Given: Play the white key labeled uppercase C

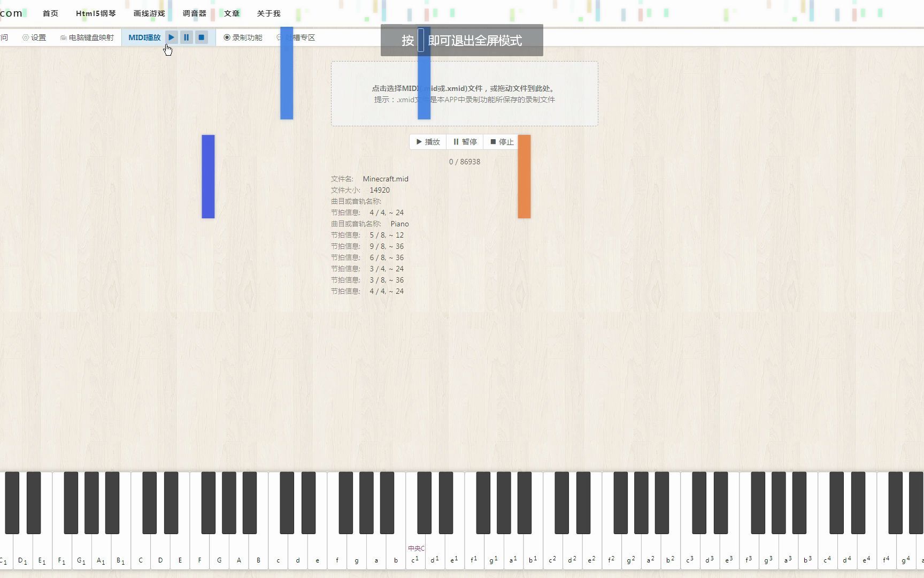Looking at the screenshot, I should click(141, 551).
